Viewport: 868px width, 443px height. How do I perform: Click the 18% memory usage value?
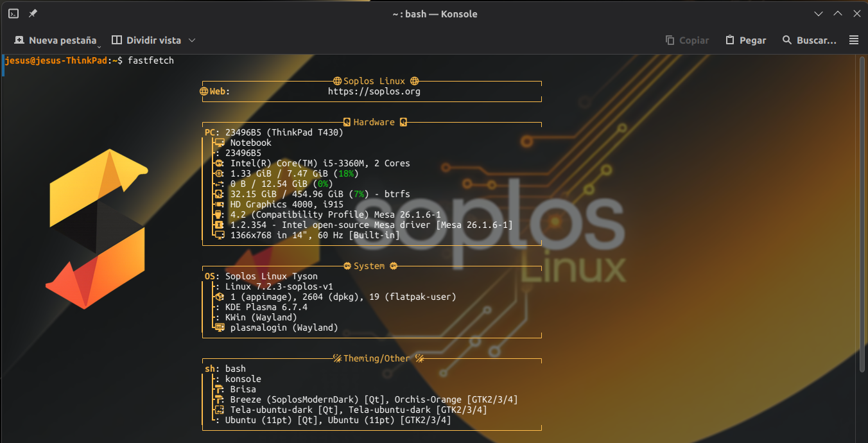346,173
